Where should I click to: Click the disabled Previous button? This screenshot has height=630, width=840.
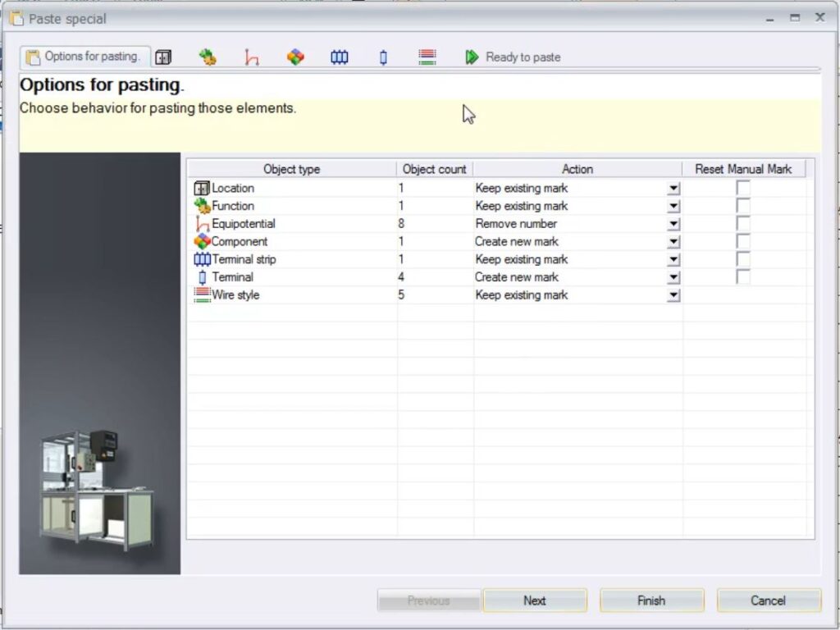click(x=428, y=600)
